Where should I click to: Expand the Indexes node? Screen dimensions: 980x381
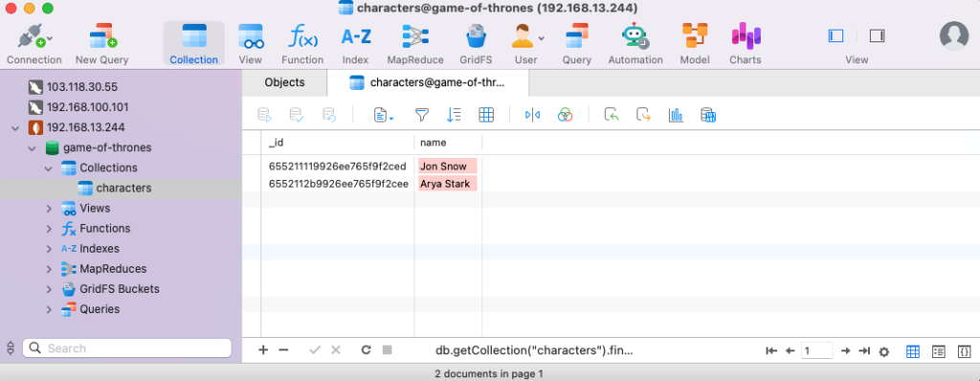[49, 249]
